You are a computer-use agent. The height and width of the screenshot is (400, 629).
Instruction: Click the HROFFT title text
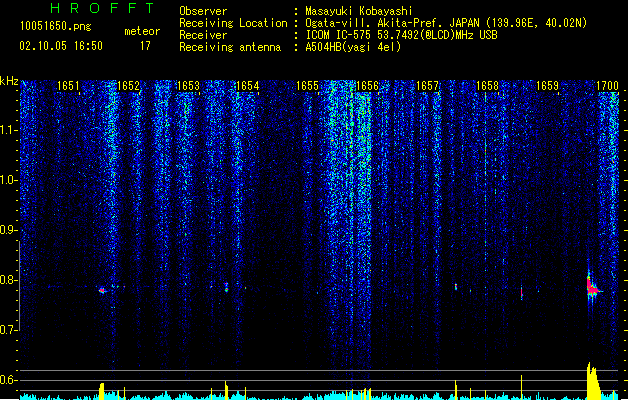102,8
